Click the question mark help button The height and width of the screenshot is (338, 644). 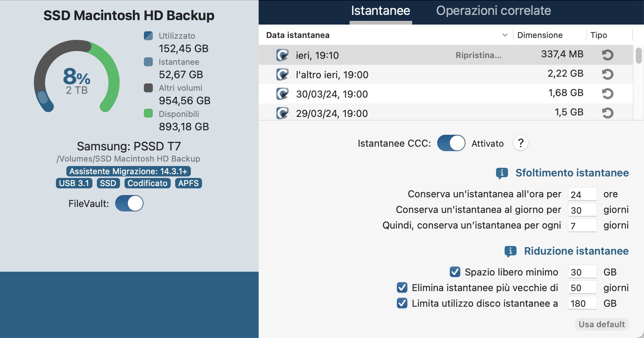click(x=521, y=143)
